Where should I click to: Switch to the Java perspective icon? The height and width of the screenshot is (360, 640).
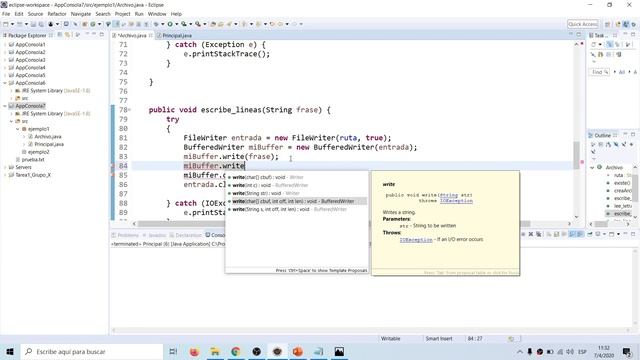pos(626,24)
